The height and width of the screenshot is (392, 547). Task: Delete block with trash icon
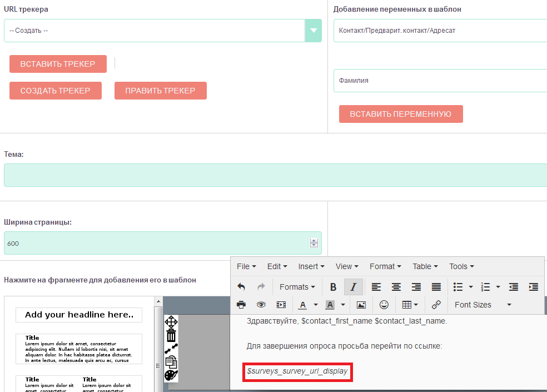(x=171, y=335)
